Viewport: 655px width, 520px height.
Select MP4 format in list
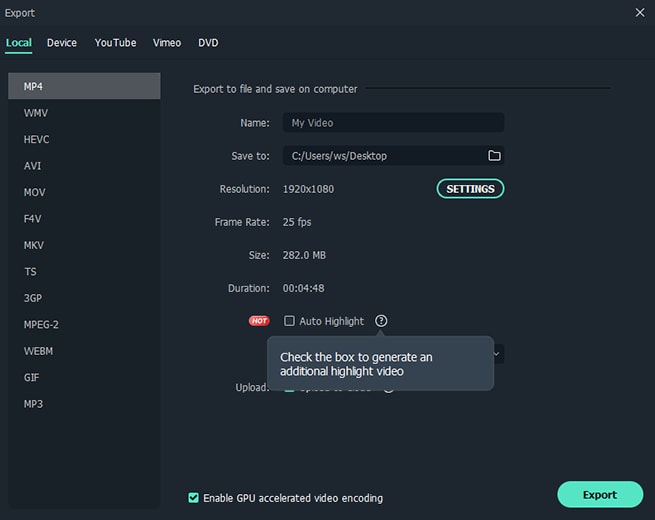coord(84,86)
